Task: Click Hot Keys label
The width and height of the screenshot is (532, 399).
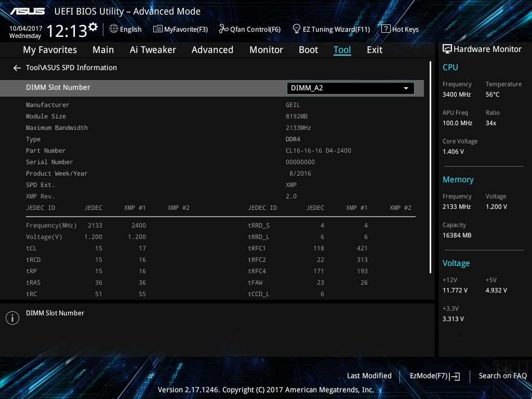Action: 405,29
